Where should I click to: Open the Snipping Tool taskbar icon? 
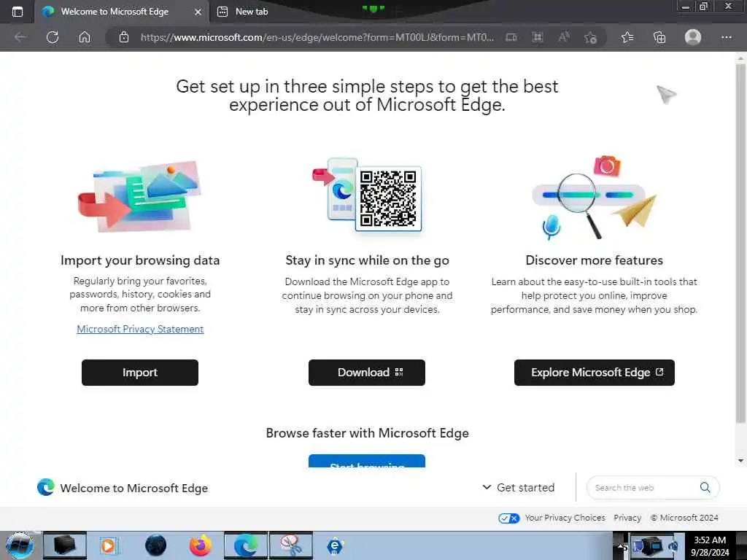tap(291, 545)
